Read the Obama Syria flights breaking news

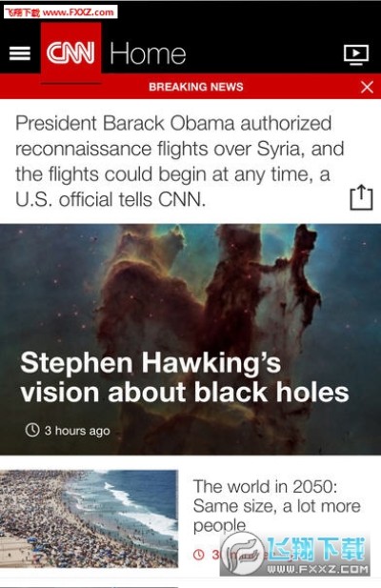[179, 161]
